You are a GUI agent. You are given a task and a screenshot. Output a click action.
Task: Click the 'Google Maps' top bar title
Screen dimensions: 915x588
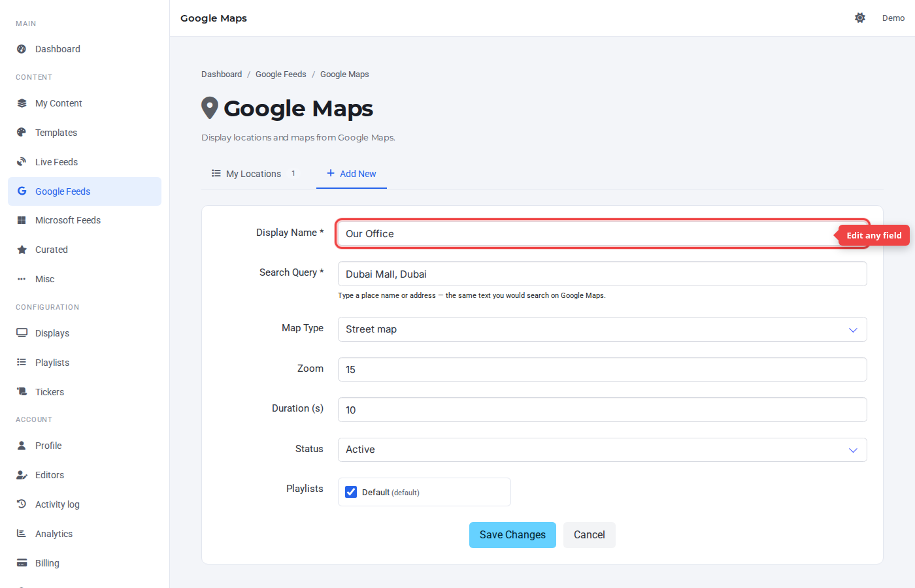[214, 18]
